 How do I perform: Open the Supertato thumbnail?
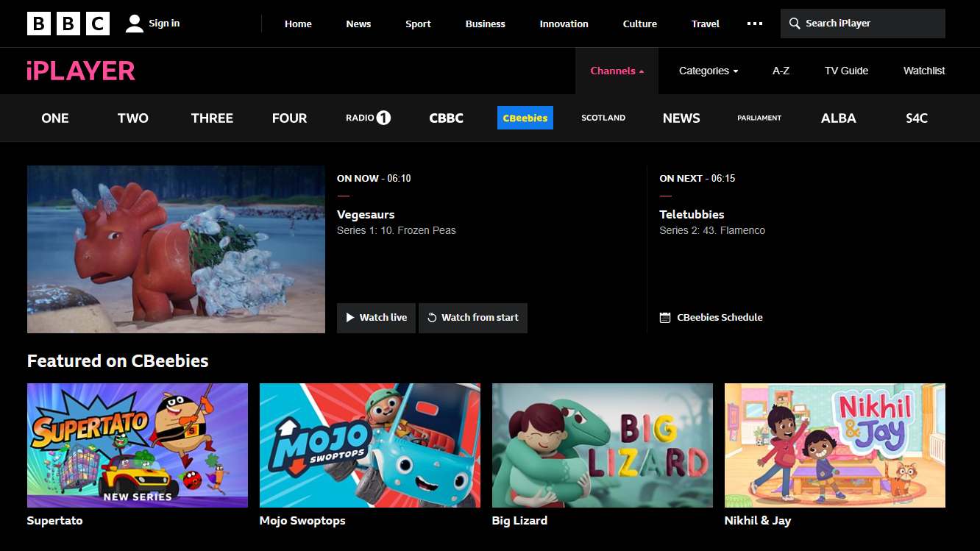[138, 445]
